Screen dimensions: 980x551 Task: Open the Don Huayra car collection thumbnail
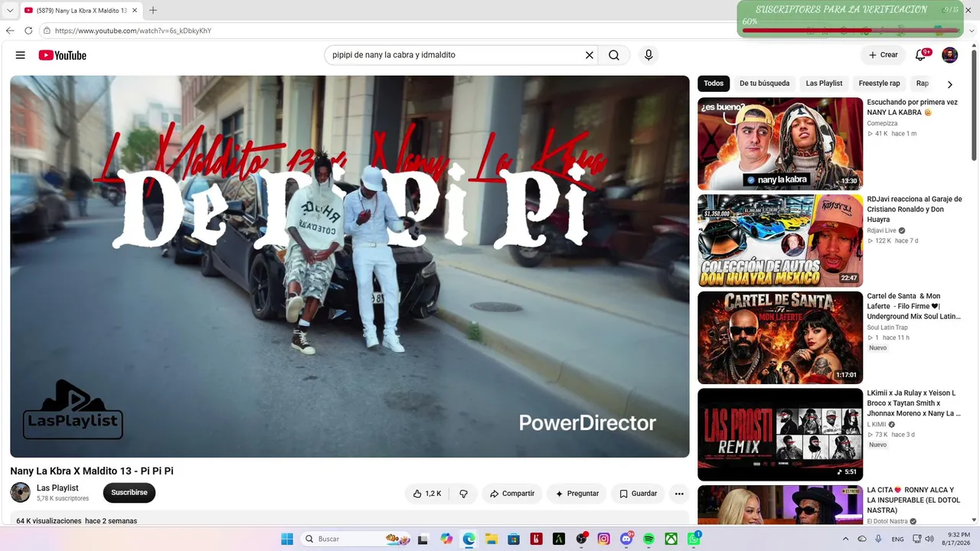click(780, 240)
